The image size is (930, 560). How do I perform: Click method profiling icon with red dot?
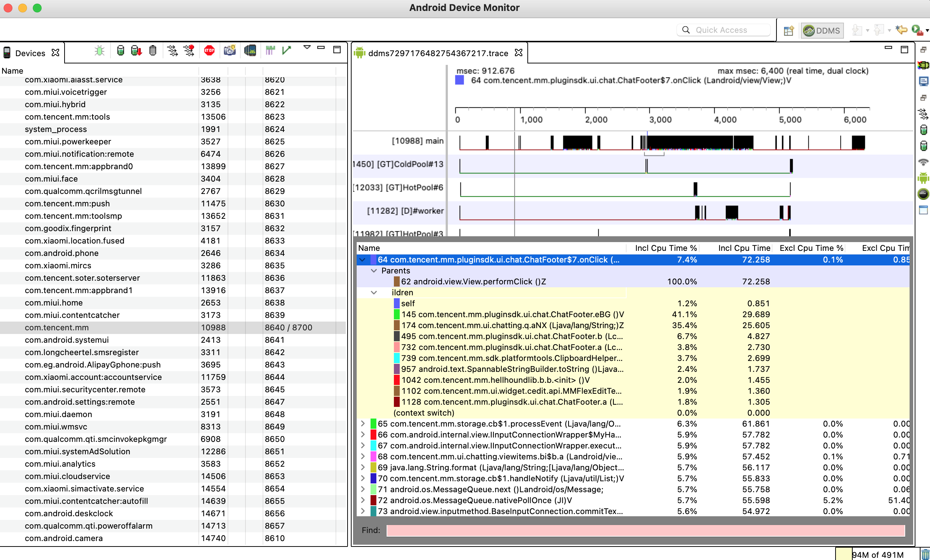[189, 51]
